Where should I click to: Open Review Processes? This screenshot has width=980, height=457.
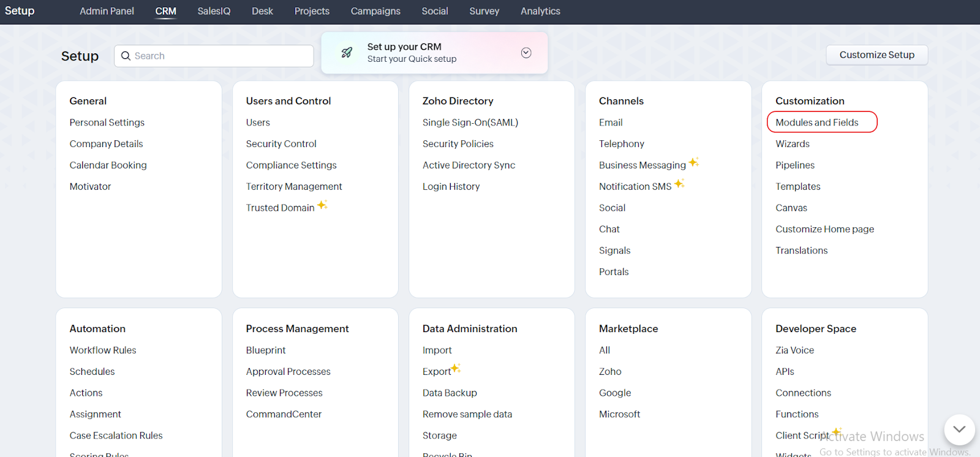click(284, 393)
